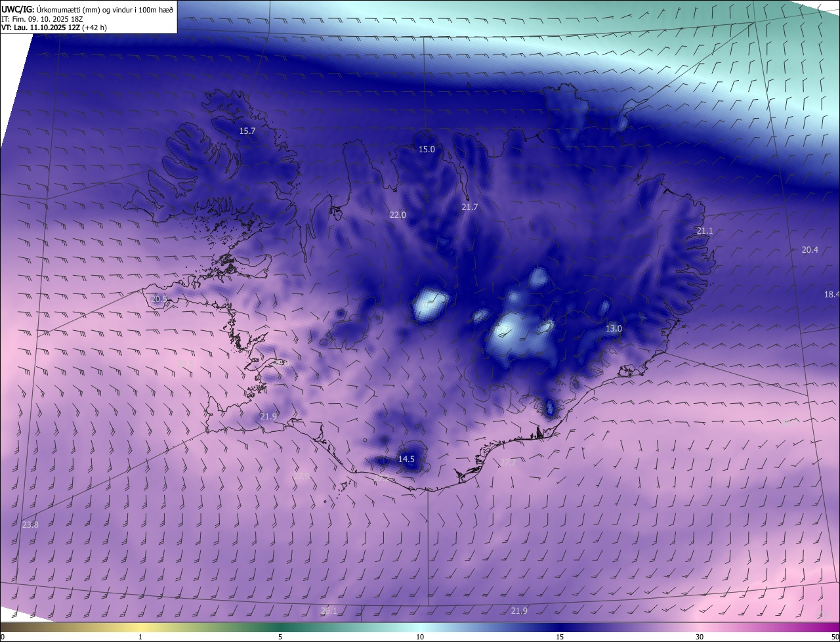Click the map title "Úrkomumætti (mm) og vindur"

(85, 9)
